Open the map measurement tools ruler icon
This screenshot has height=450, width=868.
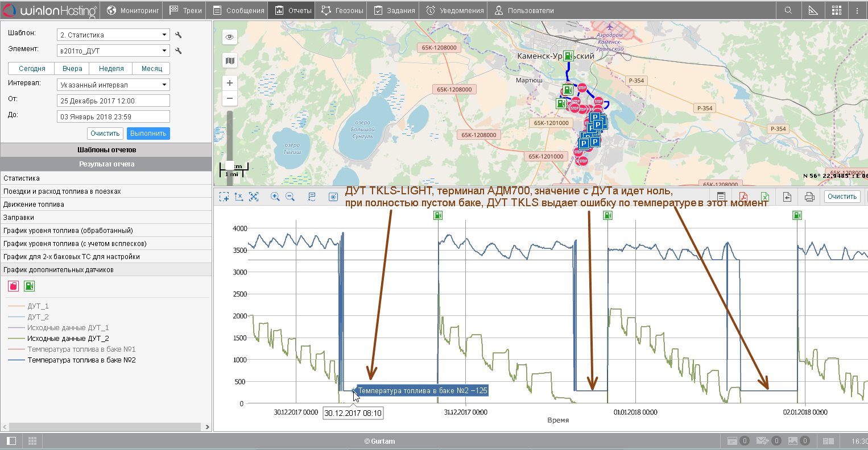(812, 10)
